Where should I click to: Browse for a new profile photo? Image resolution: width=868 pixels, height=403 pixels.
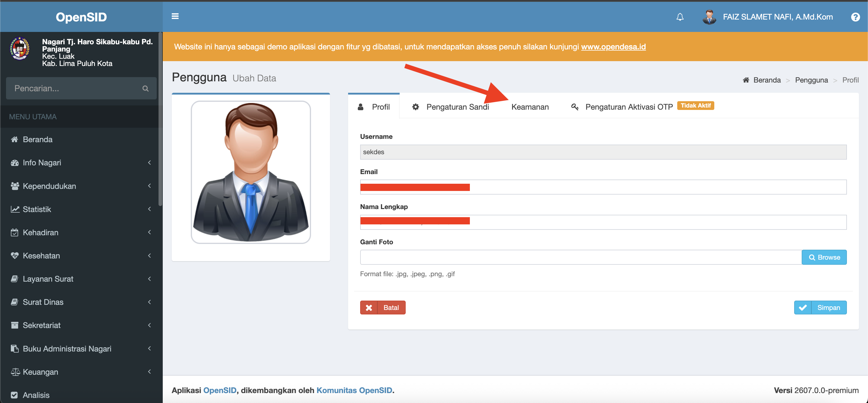point(824,257)
